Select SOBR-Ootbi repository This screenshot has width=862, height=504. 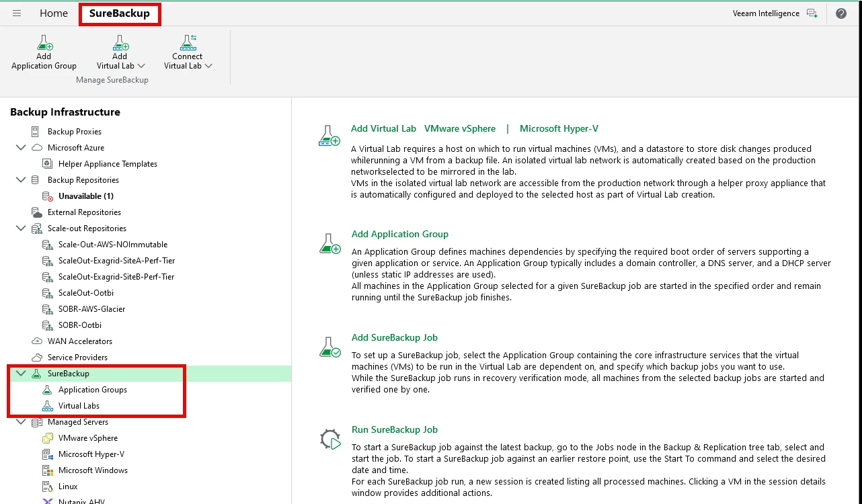click(80, 325)
